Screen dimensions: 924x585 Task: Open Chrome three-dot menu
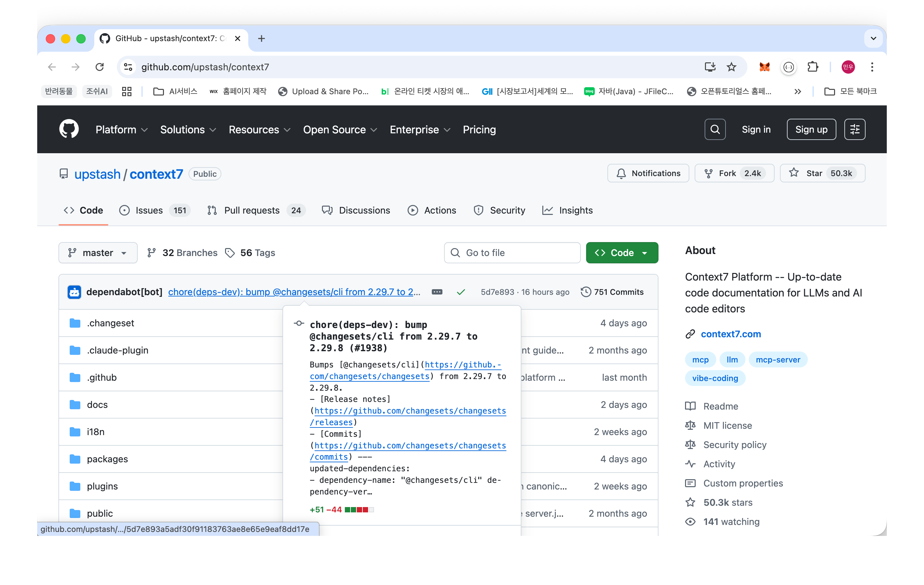click(x=872, y=67)
